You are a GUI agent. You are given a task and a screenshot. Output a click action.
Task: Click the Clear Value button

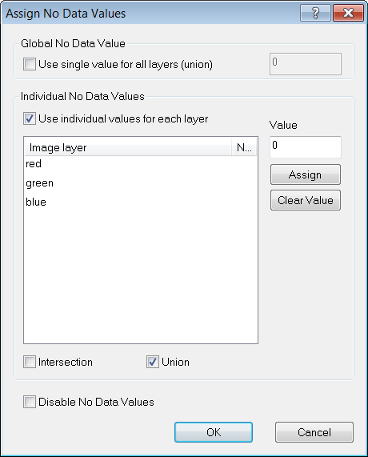coord(305,200)
